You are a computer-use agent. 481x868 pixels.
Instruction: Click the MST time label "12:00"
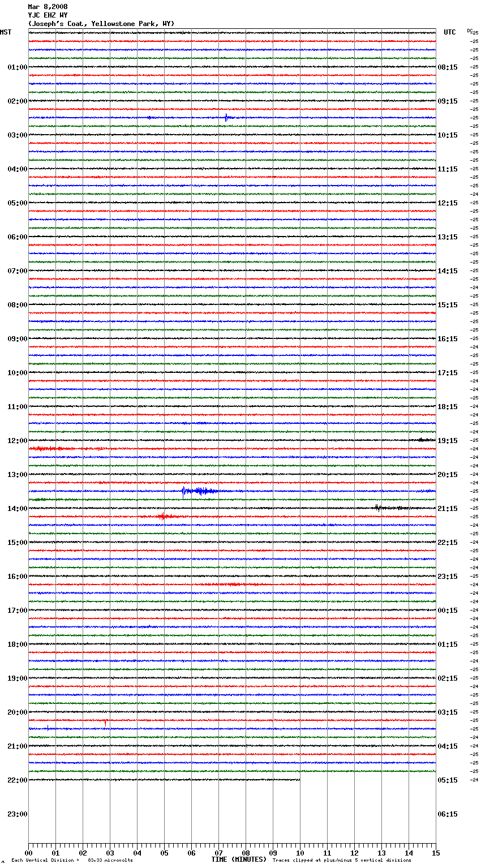coord(17,441)
